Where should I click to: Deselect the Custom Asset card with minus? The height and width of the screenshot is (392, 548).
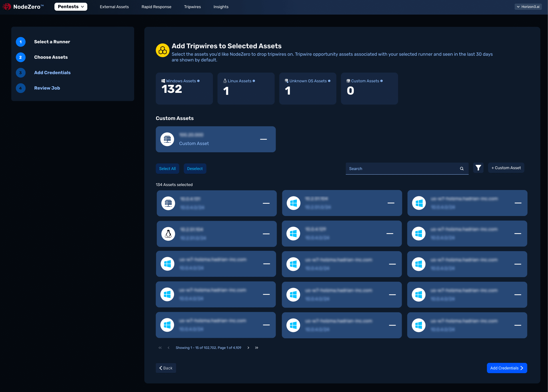tap(263, 139)
